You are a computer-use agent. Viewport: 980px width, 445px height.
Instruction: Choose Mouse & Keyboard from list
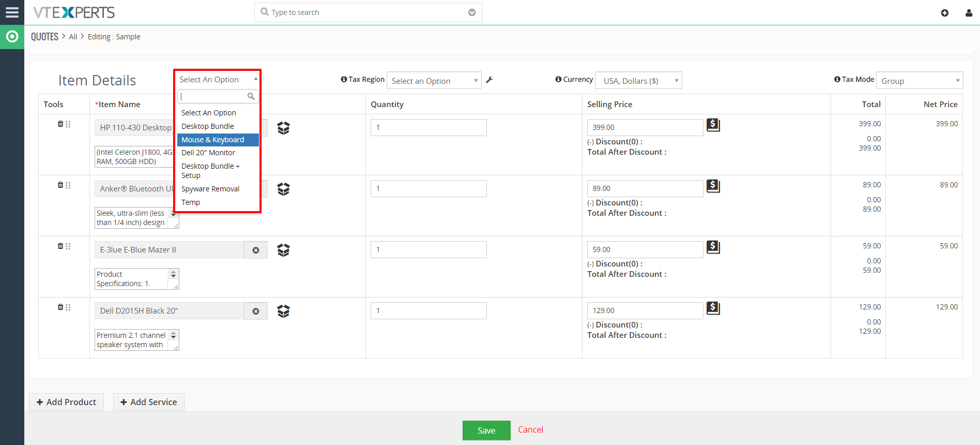(x=218, y=140)
